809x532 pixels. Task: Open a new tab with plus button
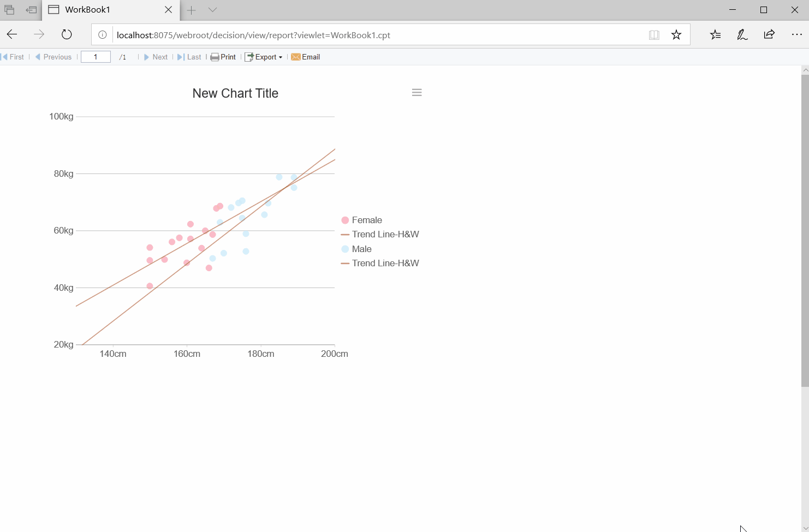click(x=191, y=10)
